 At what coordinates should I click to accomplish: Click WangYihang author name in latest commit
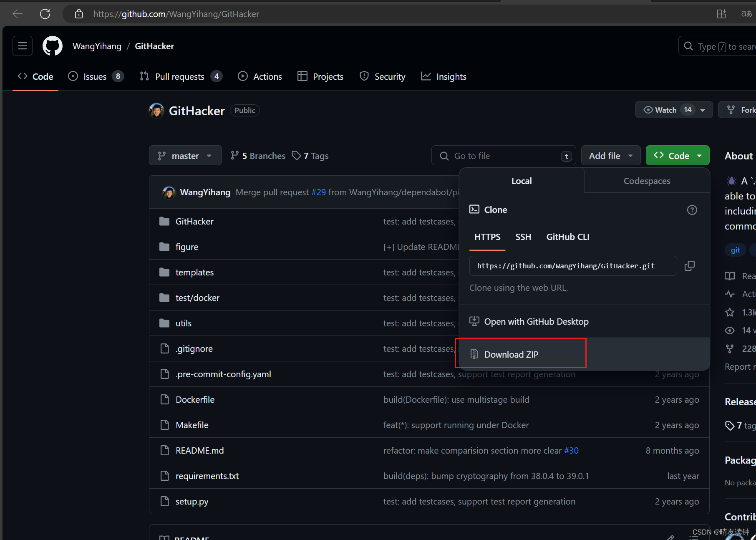(205, 192)
